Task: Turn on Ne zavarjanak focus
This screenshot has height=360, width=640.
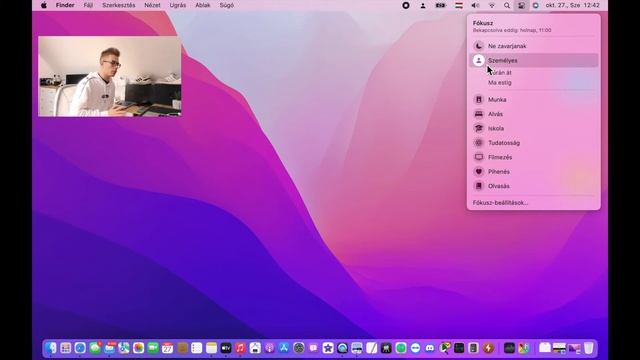Action: [533, 46]
